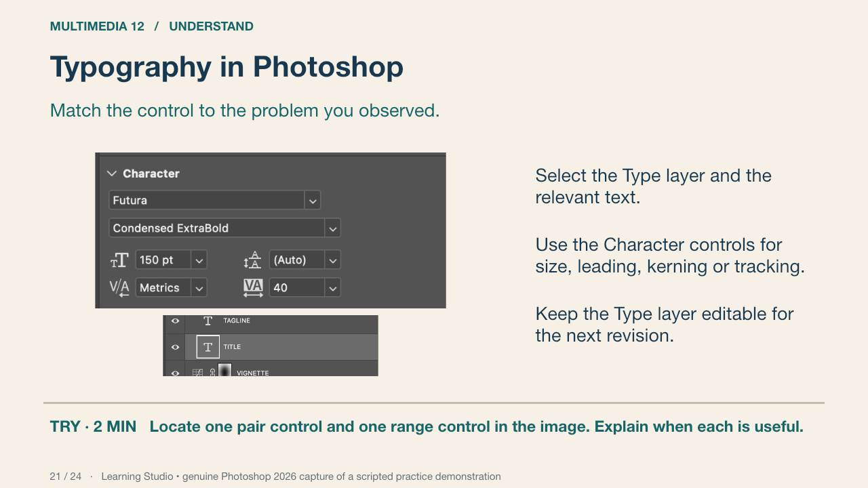The width and height of the screenshot is (868, 488).
Task: Open the tracking dropdown showing 40
Action: pos(332,288)
